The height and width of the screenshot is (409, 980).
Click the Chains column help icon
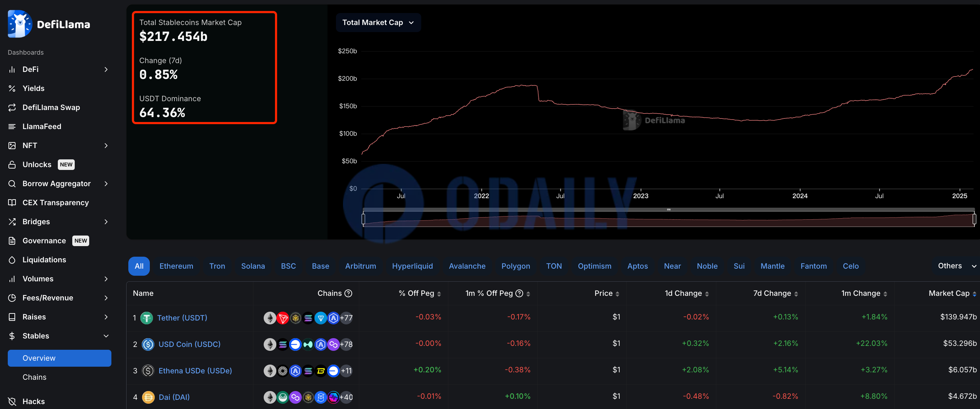[x=348, y=293]
